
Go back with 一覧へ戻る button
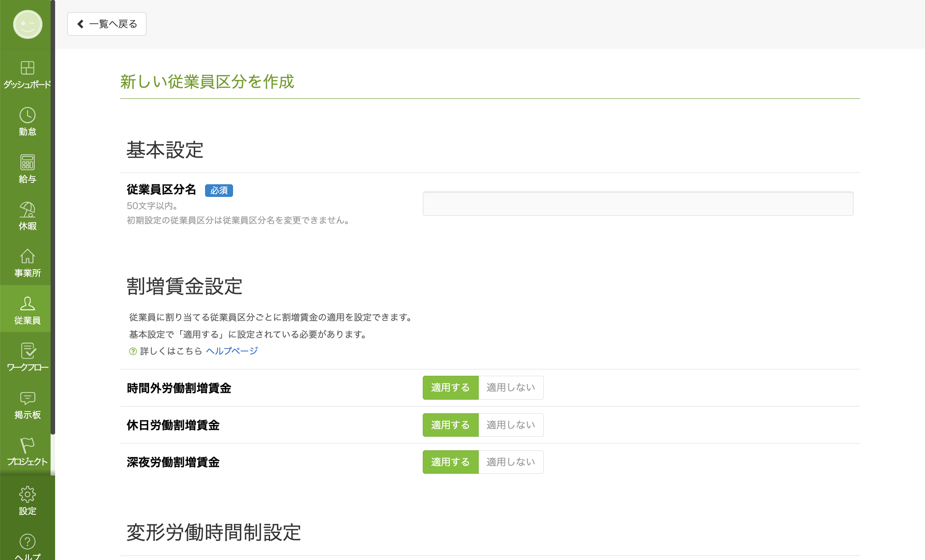(x=107, y=24)
